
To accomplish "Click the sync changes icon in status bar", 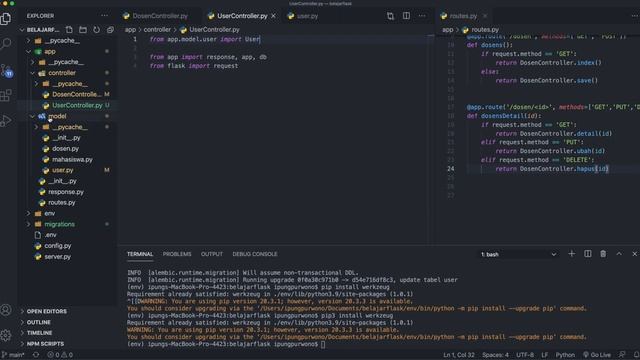I will pyautogui.click(x=36, y=355).
